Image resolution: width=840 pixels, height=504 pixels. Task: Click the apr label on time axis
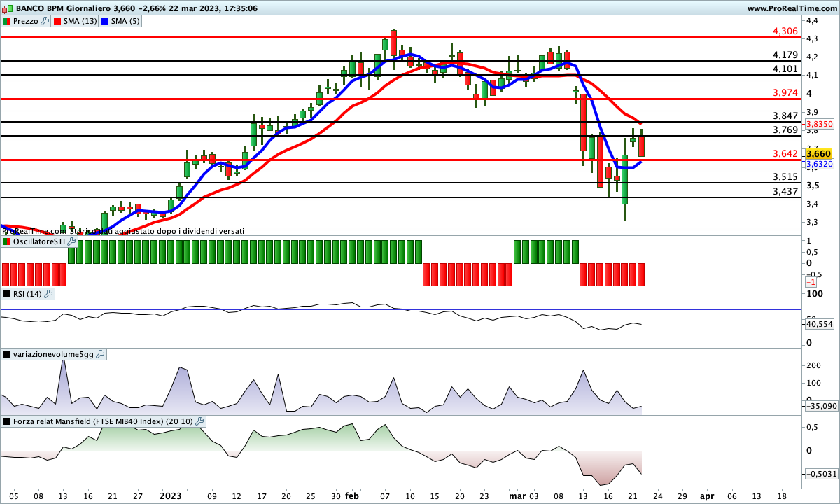click(708, 496)
